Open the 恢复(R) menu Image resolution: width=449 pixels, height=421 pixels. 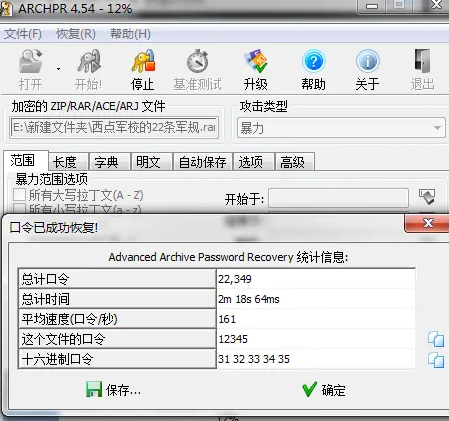coord(76,34)
